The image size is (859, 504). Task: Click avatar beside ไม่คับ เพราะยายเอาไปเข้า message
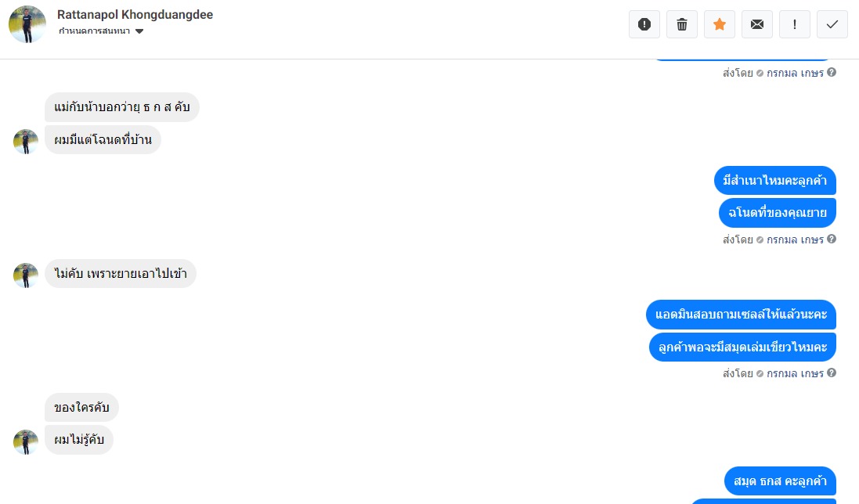click(26, 275)
